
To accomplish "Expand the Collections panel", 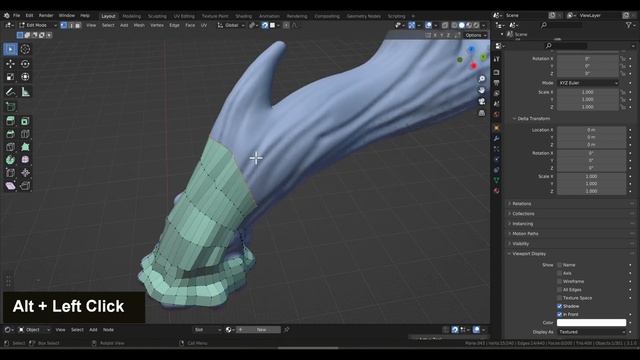I will point(523,214).
